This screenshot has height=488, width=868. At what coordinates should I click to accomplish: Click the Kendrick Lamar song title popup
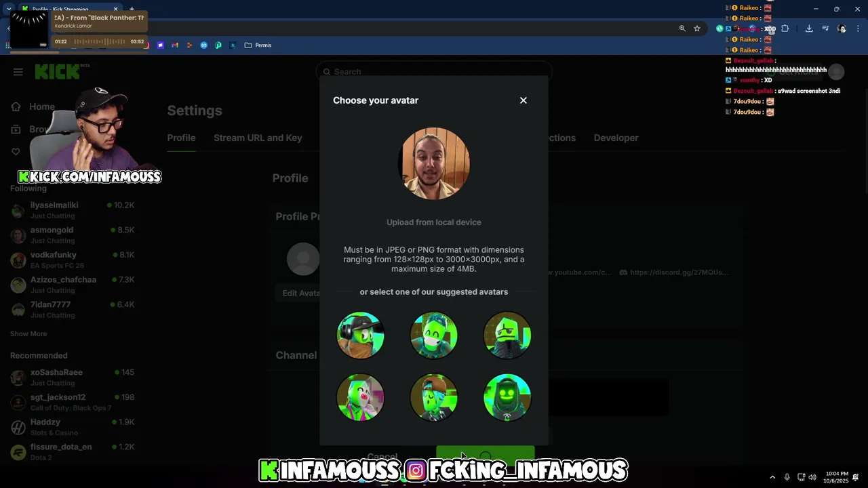point(99,22)
